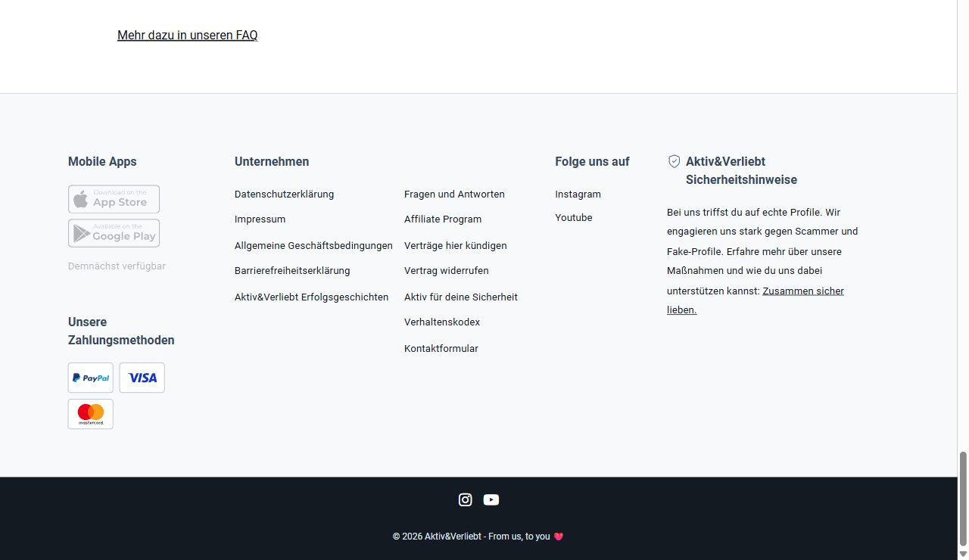This screenshot has width=969, height=560.
Task: Click the 'Unternehmen' heading
Action: pyautogui.click(x=272, y=161)
